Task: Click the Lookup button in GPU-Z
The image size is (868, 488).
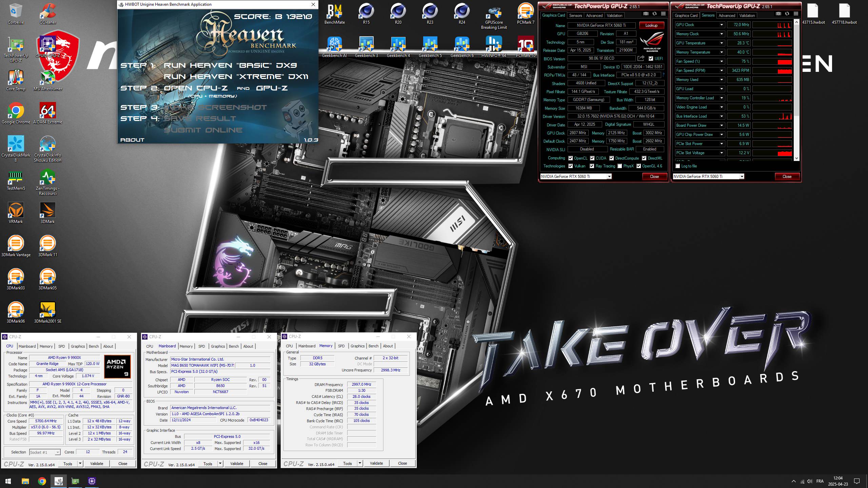Action: [x=651, y=25]
